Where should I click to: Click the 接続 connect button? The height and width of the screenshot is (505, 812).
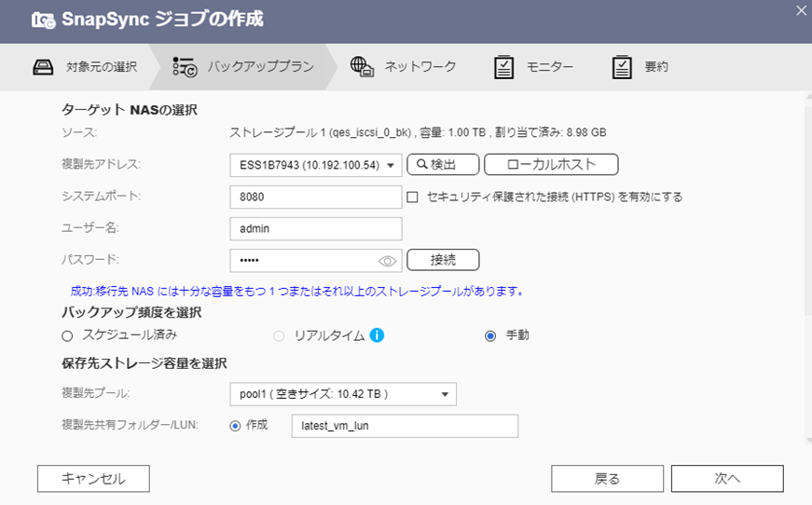pyautogui.click(x=443, y=260)
